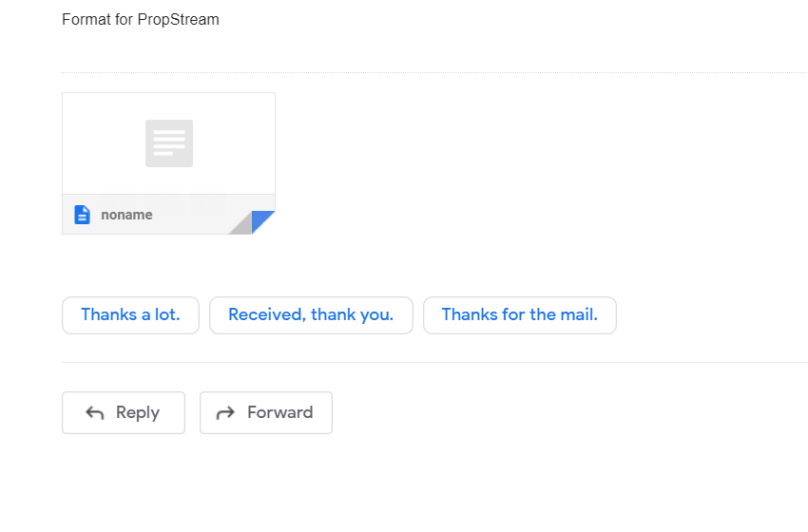Click the solid divider above Reply button
Image resolution: width=808 pixels, height=532 pixels.
pos(435,362)
